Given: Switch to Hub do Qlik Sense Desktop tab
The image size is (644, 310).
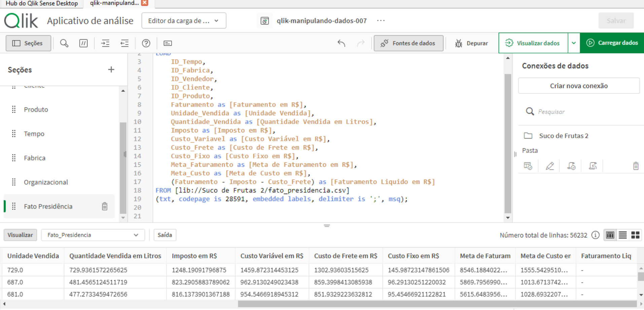Looking at the screenshot, I should (x=42, y=3).
